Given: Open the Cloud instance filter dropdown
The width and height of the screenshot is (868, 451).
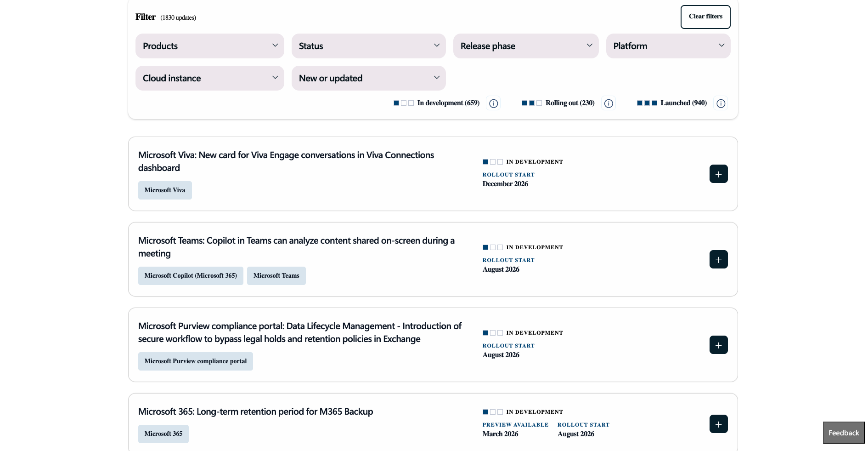Looking at the screenshot, I should [210, 78].
